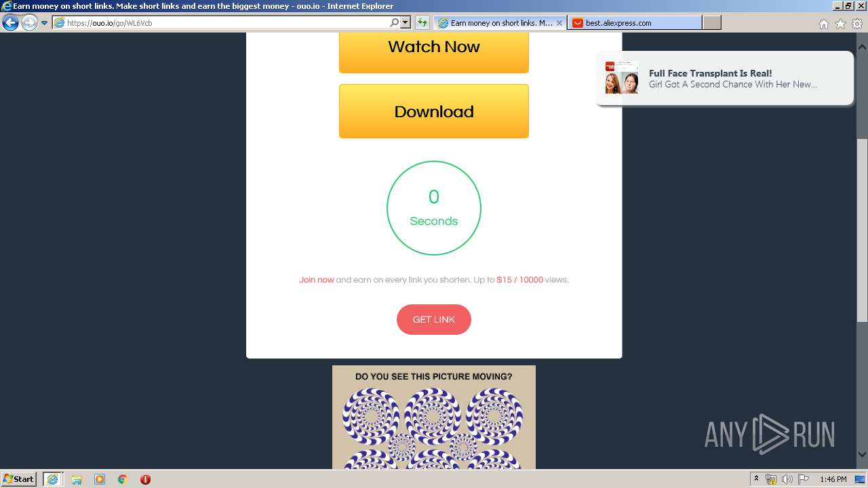Click the vertical scrollbar thumb
This screenshot has height=488, width=868.
tap(862, 230)
